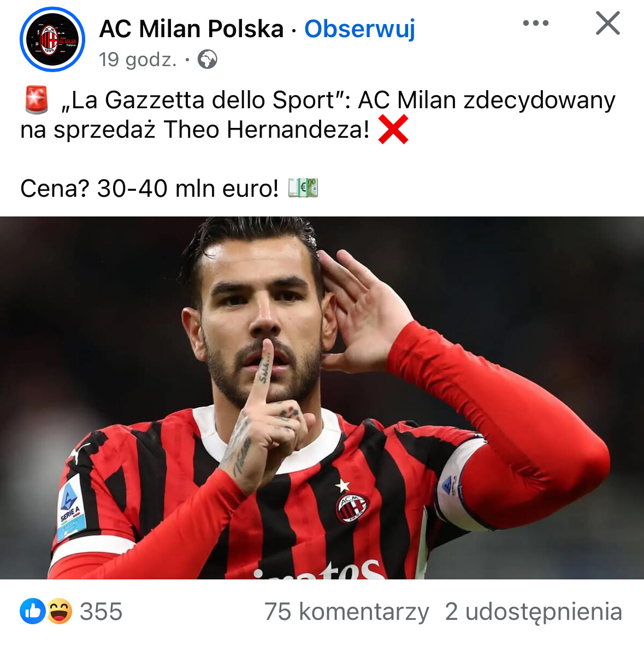Click the red siren emoji in post
Screen dimensions: 644x645
(37, 100)
